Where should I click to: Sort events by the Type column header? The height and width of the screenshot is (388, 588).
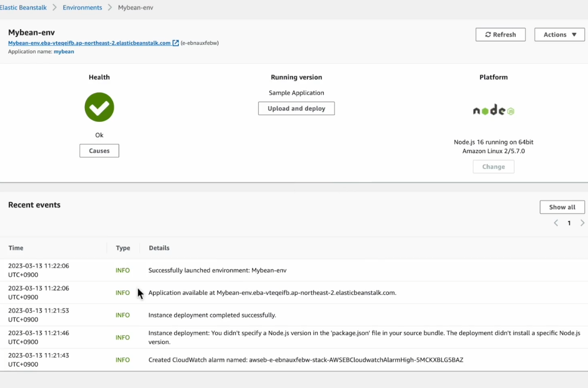pos(123,248)
